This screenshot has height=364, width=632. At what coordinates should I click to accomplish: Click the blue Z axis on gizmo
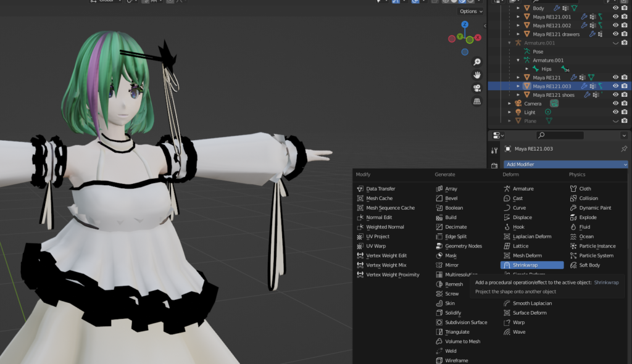(x=465, y=25)
